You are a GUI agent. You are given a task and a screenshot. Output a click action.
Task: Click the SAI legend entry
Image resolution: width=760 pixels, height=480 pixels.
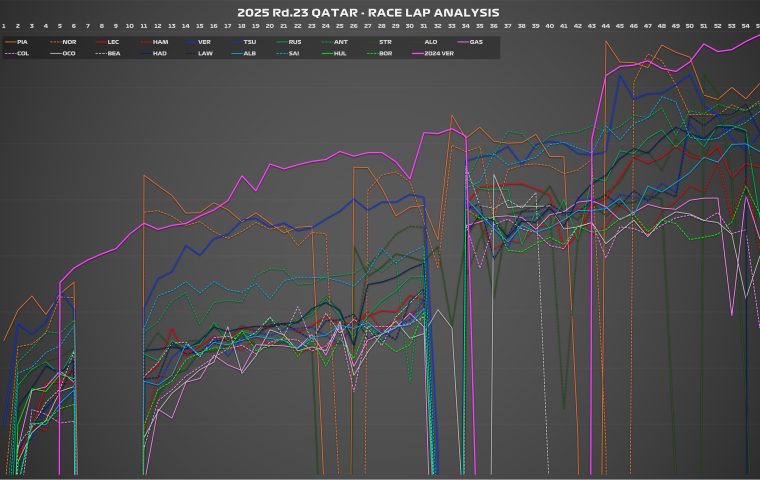[x=295, y=52]
